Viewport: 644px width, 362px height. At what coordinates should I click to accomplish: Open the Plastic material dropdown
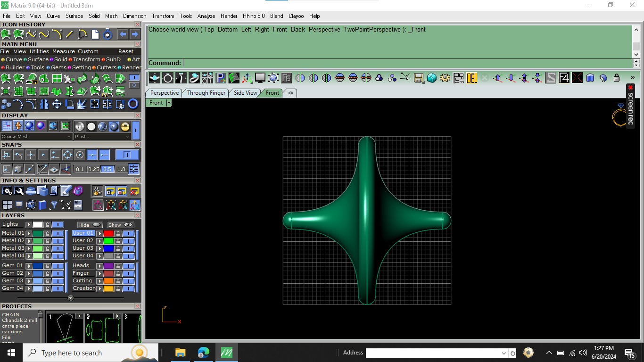coord(102,137)
